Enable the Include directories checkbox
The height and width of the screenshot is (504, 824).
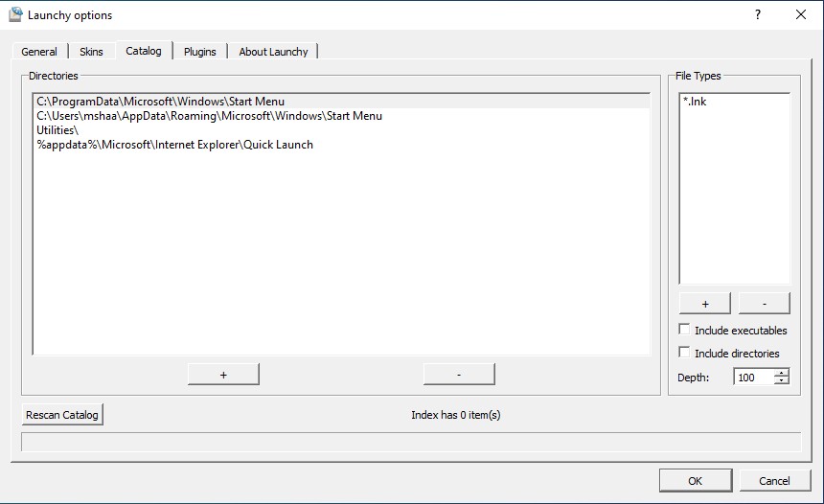click(x=684, y=352)
